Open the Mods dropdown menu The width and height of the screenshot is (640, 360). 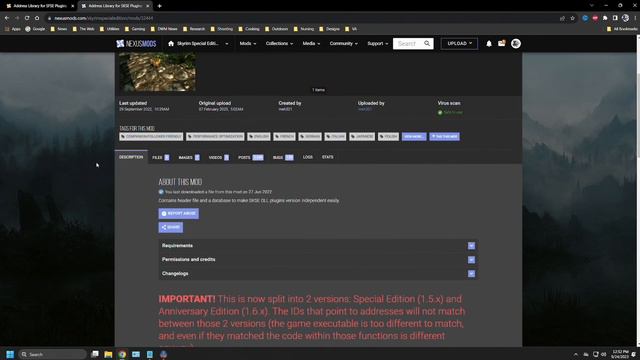pyautogui.click(x=248, y=44)
